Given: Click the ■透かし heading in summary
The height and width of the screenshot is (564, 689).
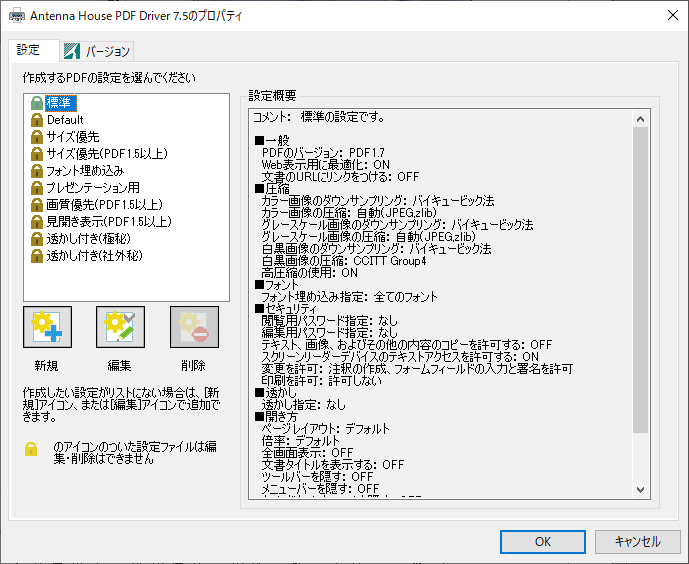Looking at the screenshot, I should (x=276, y=393).
